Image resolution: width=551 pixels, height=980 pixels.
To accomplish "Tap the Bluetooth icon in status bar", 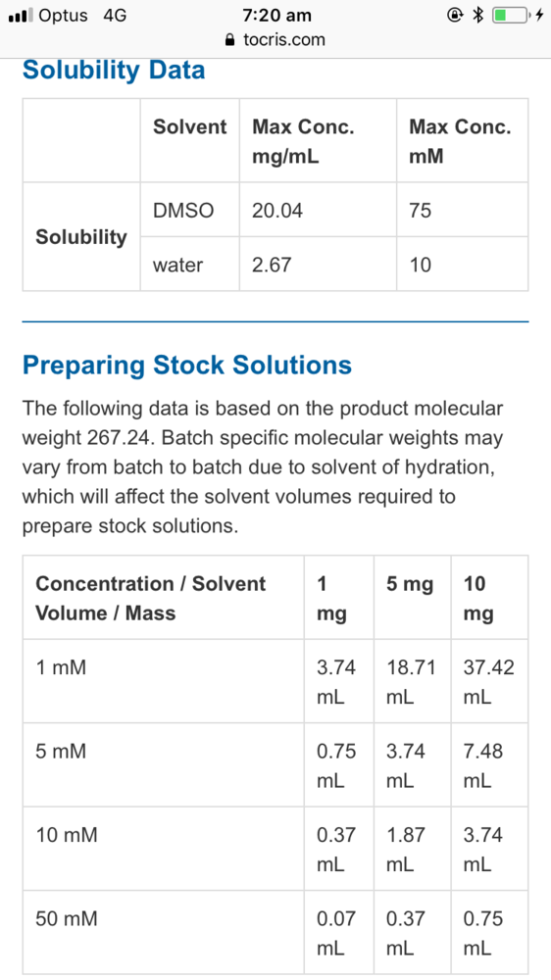I will click(477, 15).
